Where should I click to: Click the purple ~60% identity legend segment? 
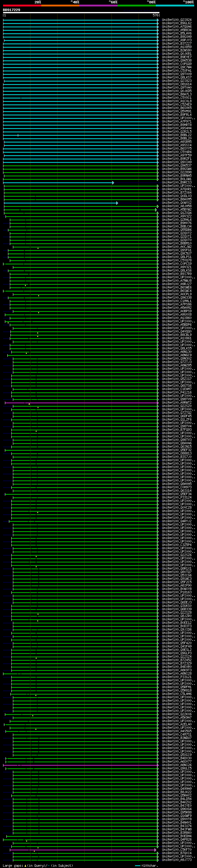99,6
